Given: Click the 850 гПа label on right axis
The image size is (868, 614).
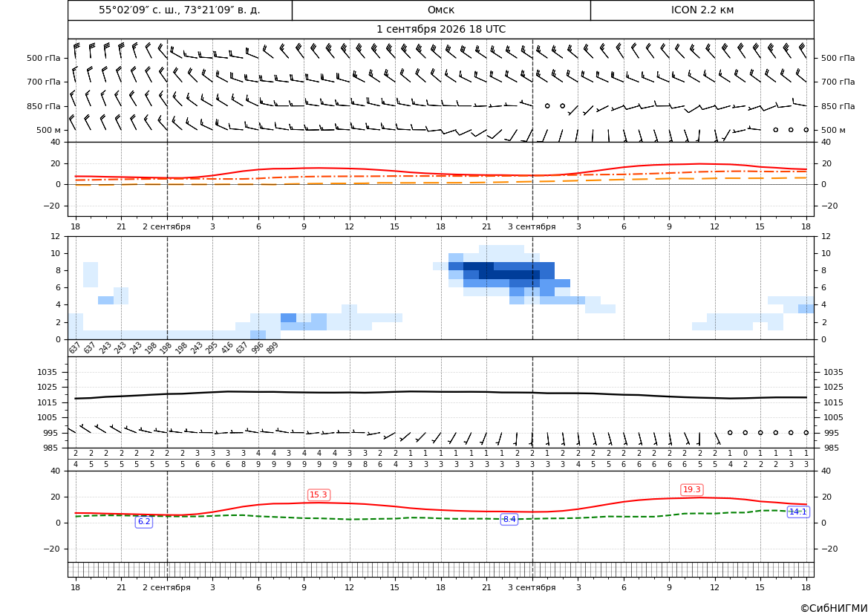Looking at the screenshot, I should pos(838,106).
